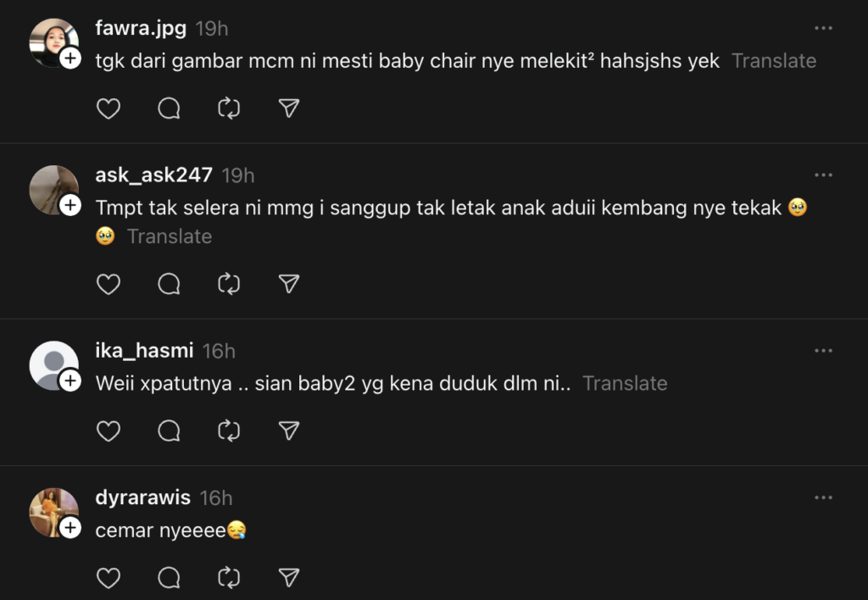Translate fawra.jpg's comment

pos(774,61)
